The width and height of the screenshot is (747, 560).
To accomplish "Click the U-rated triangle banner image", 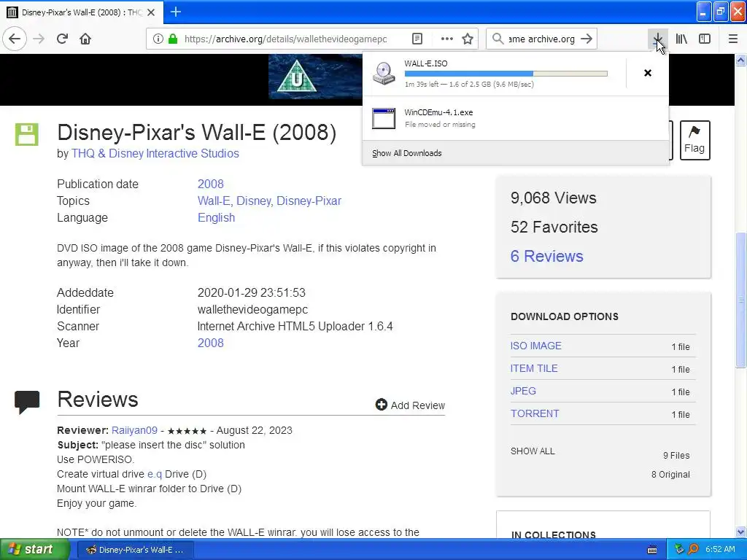I will [x=297, y=76].
